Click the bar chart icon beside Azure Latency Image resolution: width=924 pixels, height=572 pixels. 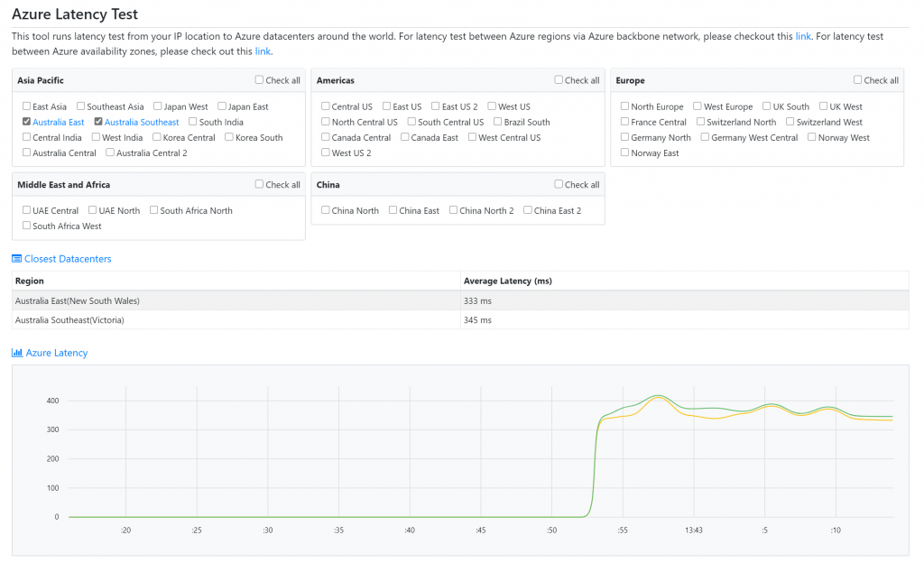[17, 353]
